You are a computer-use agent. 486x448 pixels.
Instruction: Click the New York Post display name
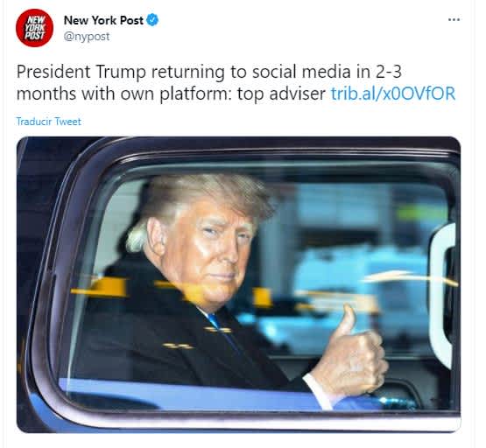103,20
